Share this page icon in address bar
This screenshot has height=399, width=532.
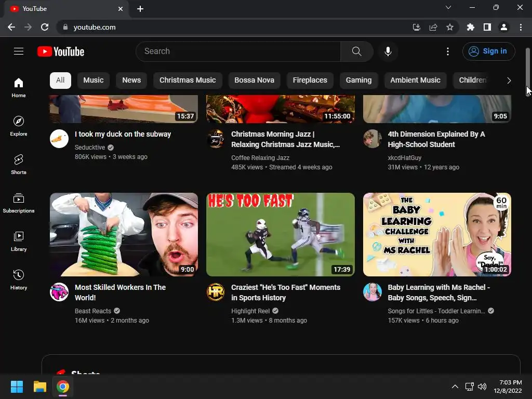(433, 27)
